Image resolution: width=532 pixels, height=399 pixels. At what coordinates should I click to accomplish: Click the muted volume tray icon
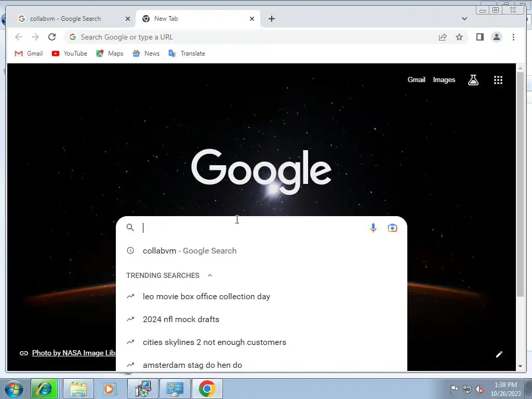pyautogui.click(x=480, y=390)
